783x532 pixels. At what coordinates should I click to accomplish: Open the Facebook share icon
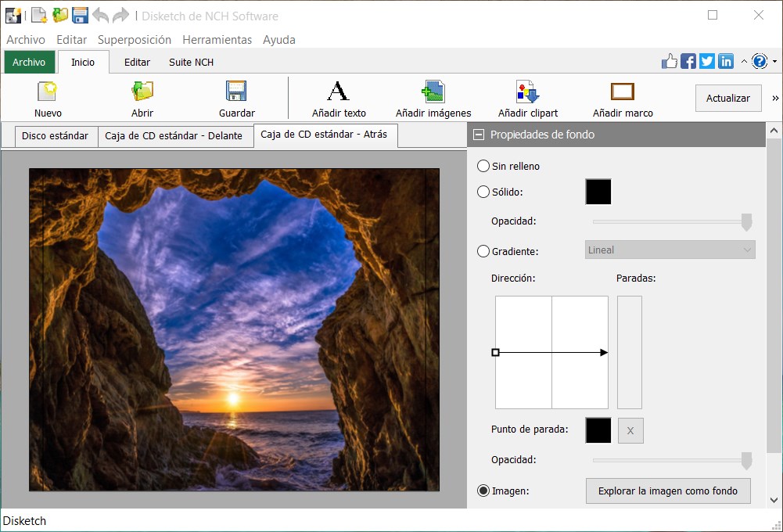pos(688,60)
